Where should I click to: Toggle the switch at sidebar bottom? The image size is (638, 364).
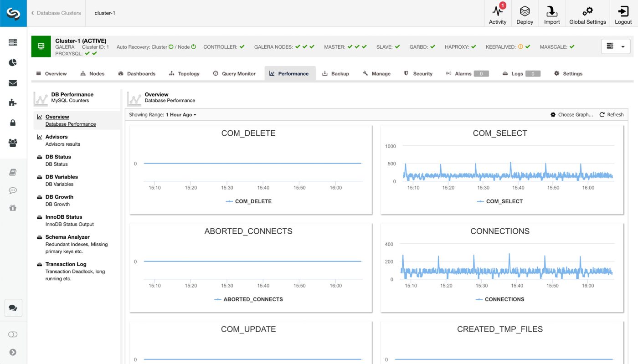click(x=13, y=334)
